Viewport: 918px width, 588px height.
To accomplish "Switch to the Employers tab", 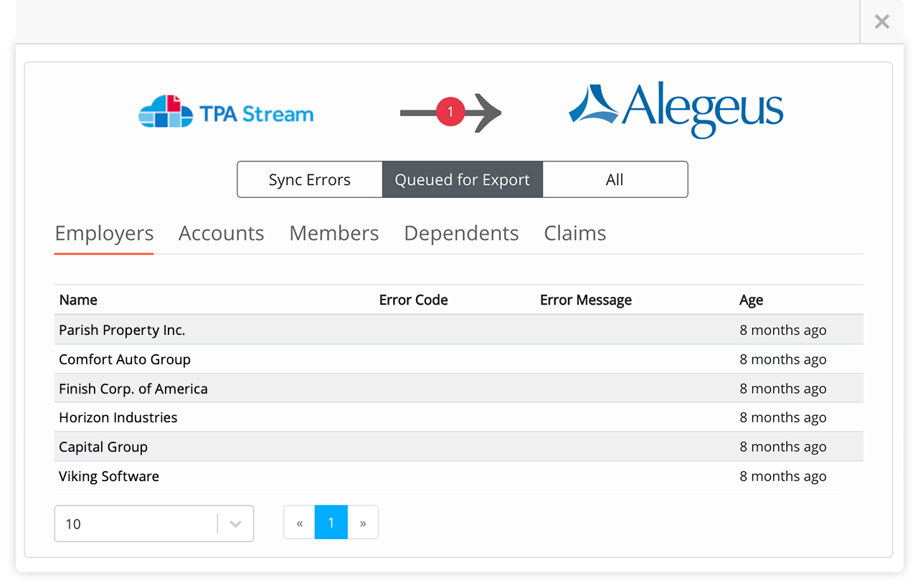I will pos(104,233).
